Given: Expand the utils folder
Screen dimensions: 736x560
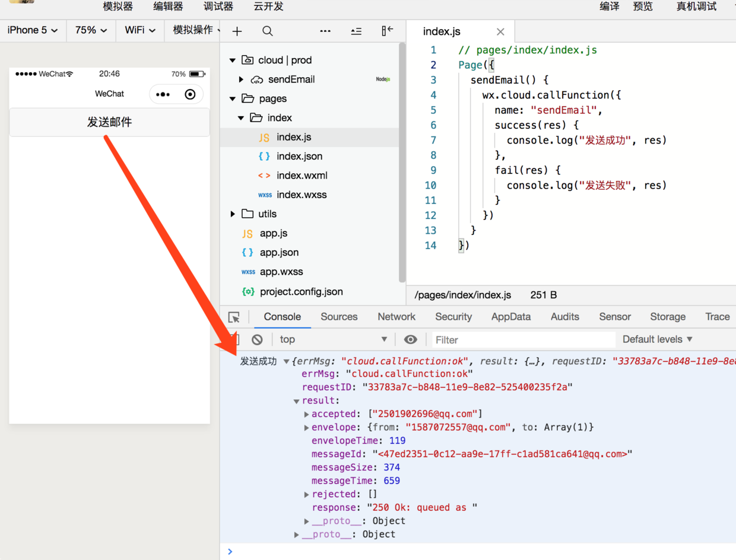Looking at the screenshot, I should click(x=233, y=214).
